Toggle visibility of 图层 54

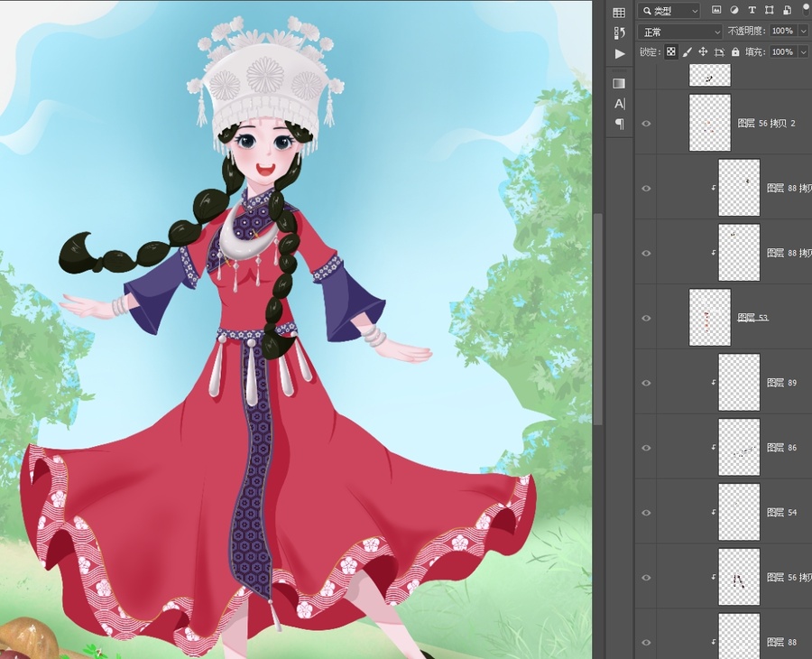click(646, 513)
